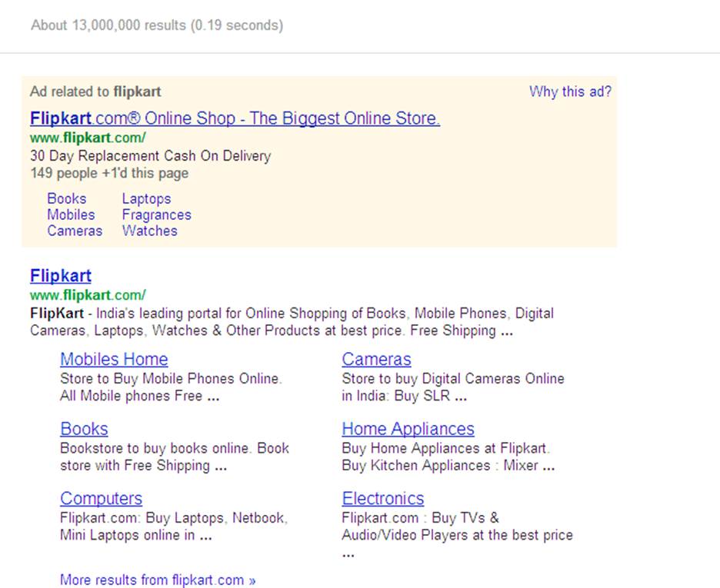Select 'Flipkart.com : Buy TVs &' snippet
Screen dimensions: 720x588
[420, 518]
